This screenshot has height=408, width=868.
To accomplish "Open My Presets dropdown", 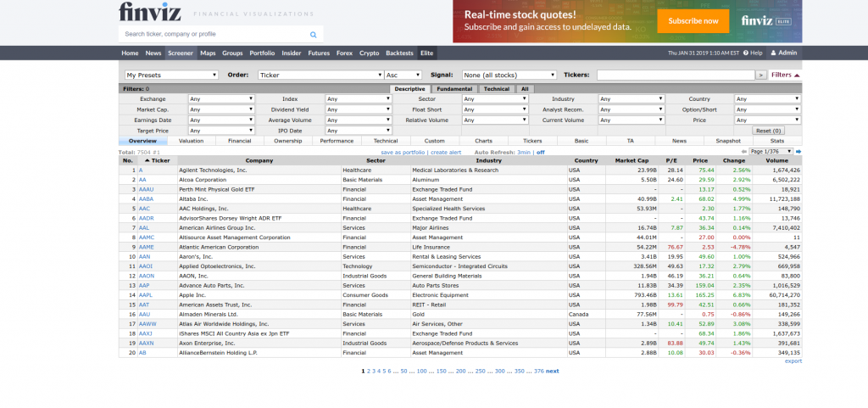I will click(171, 75).
